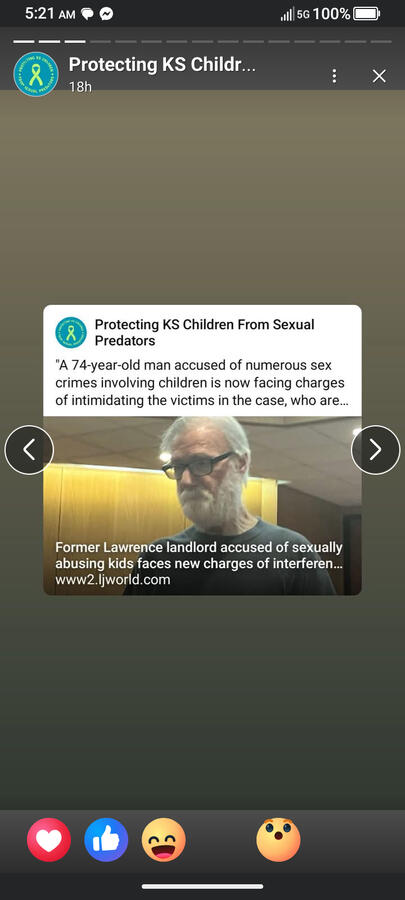Open the page name in story header

pyautogui.click(x=162, y=65)
